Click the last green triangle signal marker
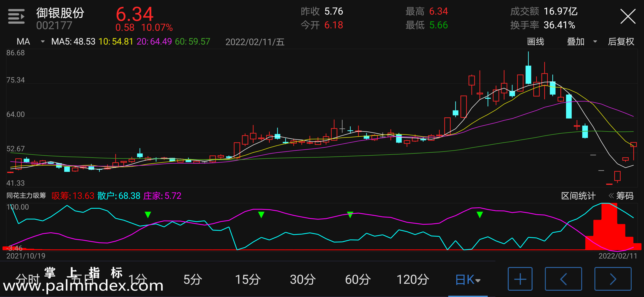Image resolution: width=644 pixels, height=297 pixels. (x=480, y=215)
